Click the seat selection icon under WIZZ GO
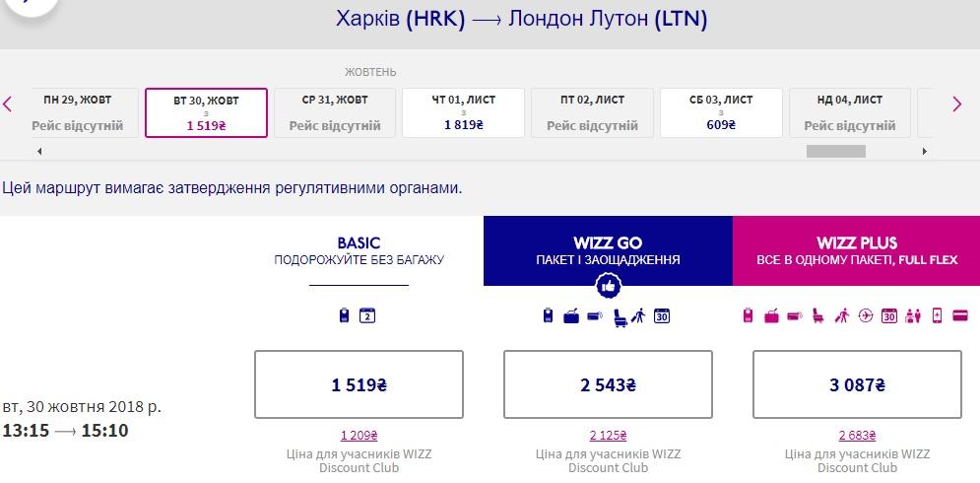Screen dimensions: 980x483 [x=621, y=316]
